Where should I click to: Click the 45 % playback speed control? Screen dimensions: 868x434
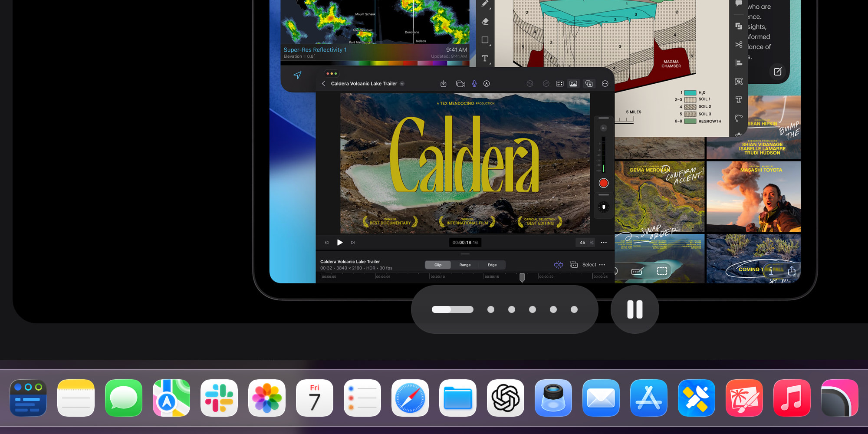(x=585, y=243)
